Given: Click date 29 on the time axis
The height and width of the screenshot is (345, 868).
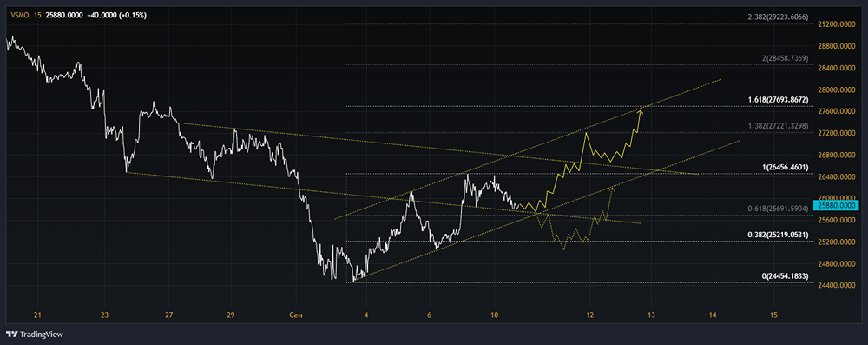Looking at the screenshot, I should (231, 315).
